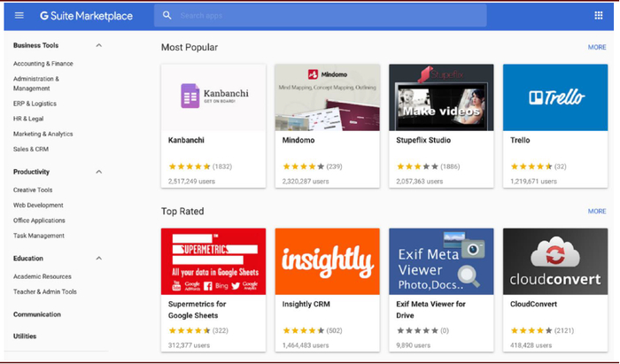Click the Most Popular section heading
The height and width of the screenshot is (364, 620).
(x=190, y=48)
